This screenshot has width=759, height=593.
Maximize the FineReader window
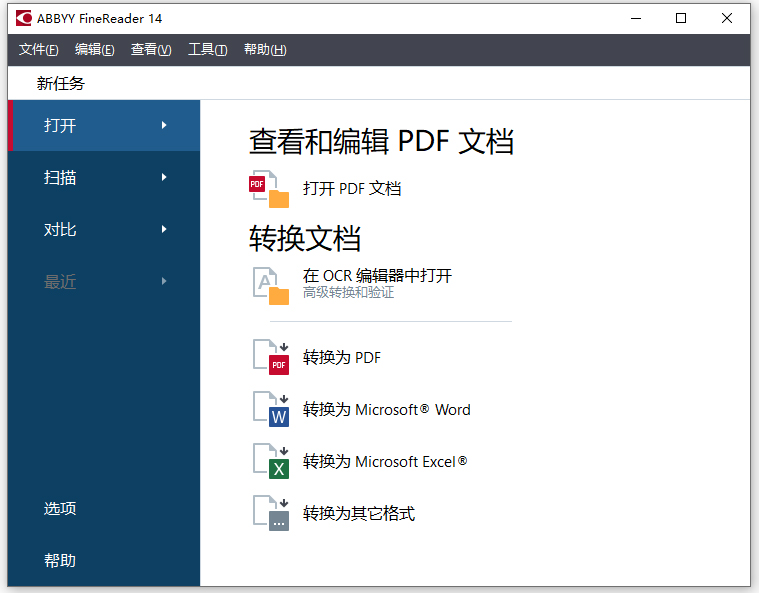681,18
